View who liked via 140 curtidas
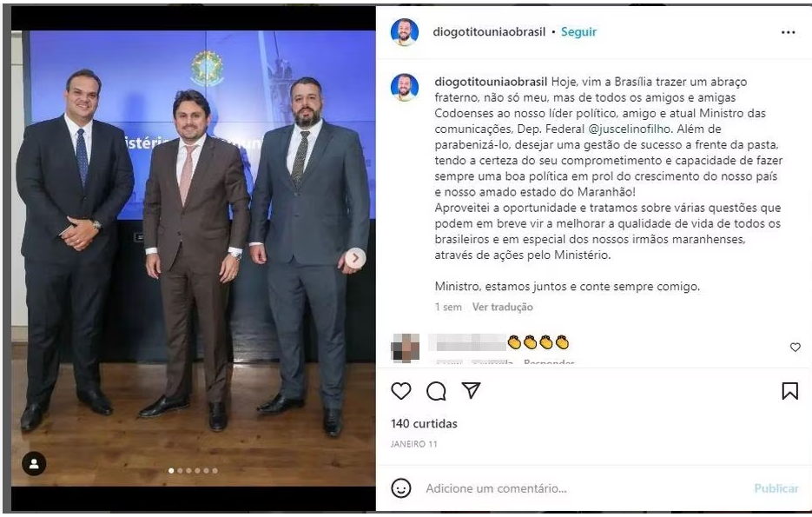Viewport: 812px width, 517px height. (x=424, y=424)
